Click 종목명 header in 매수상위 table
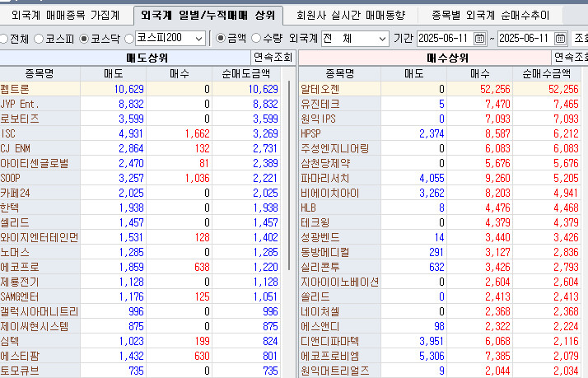588x378 pixels. 340,74
